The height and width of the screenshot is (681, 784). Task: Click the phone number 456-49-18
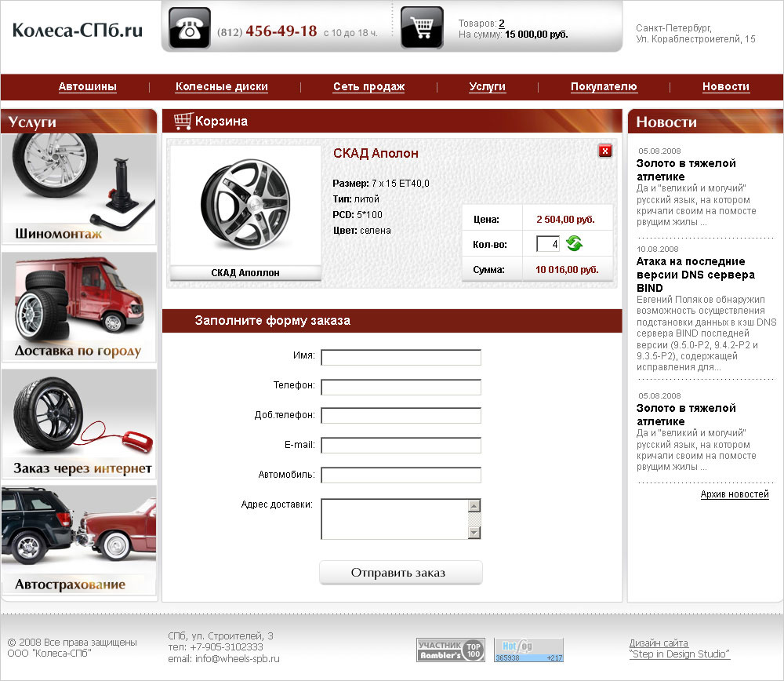tap(281, 31)
